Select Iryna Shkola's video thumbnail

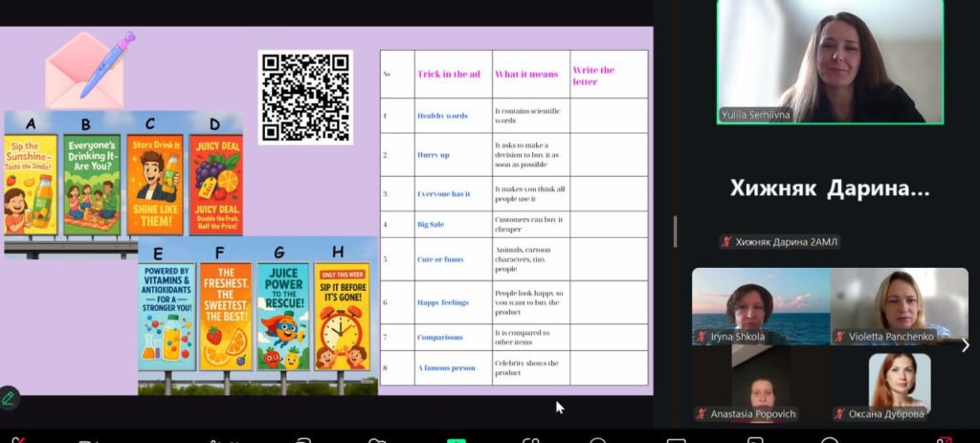[x=761, y=304]
